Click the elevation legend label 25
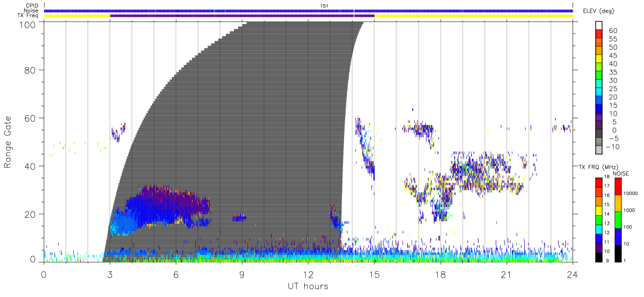 pos(613,89)
